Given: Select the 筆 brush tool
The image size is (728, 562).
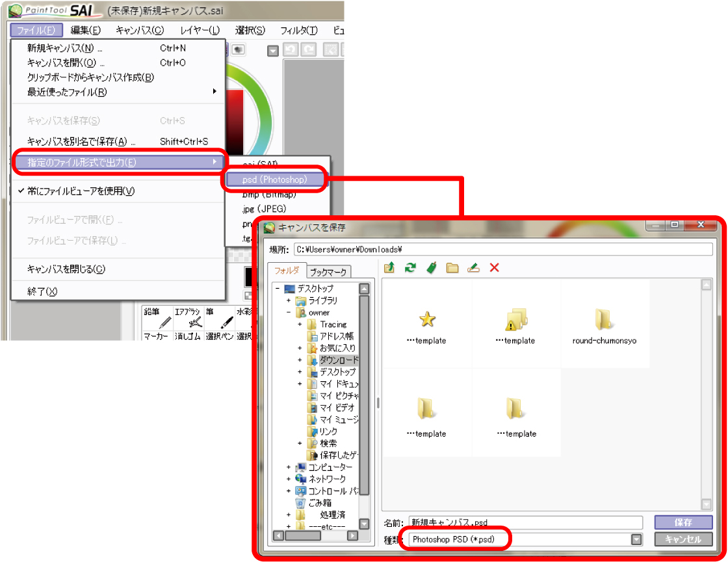Looking at the screenshot, I should pos(219,317).
